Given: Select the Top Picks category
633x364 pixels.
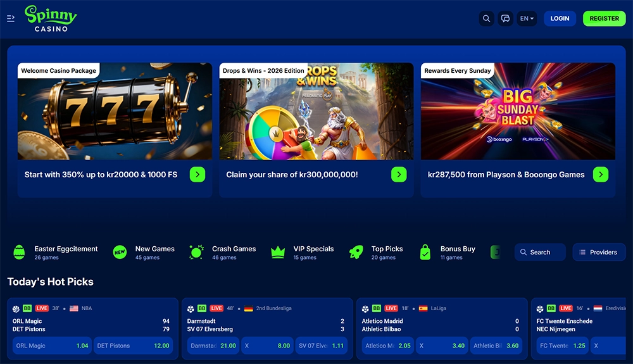Looking at the screenshot, I should (x=376, y=252).
